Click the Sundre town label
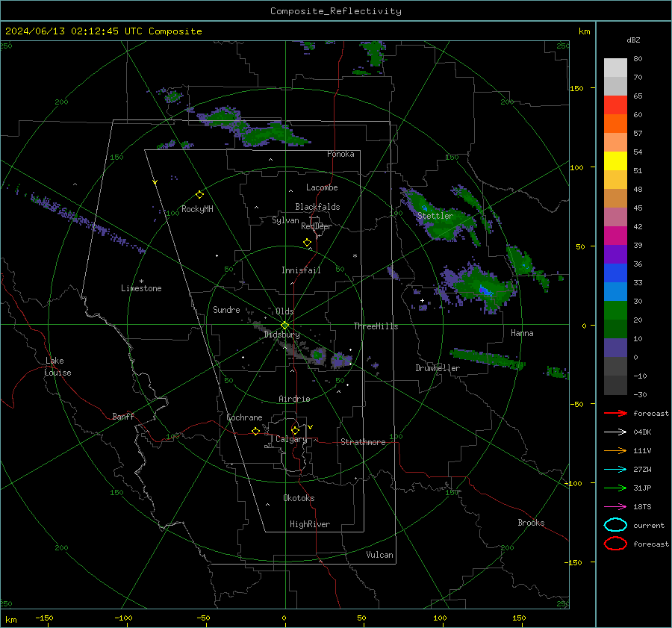 click(x=226, y=309)
